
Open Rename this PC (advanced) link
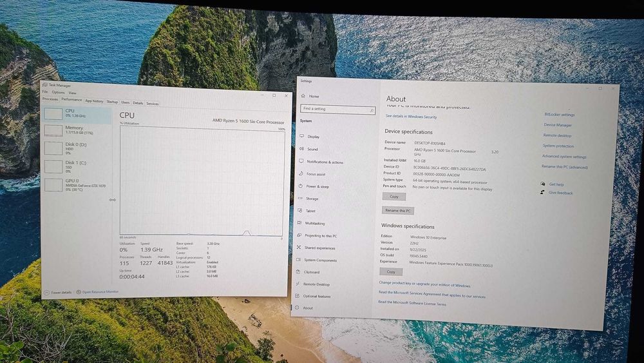pos(565,167)
